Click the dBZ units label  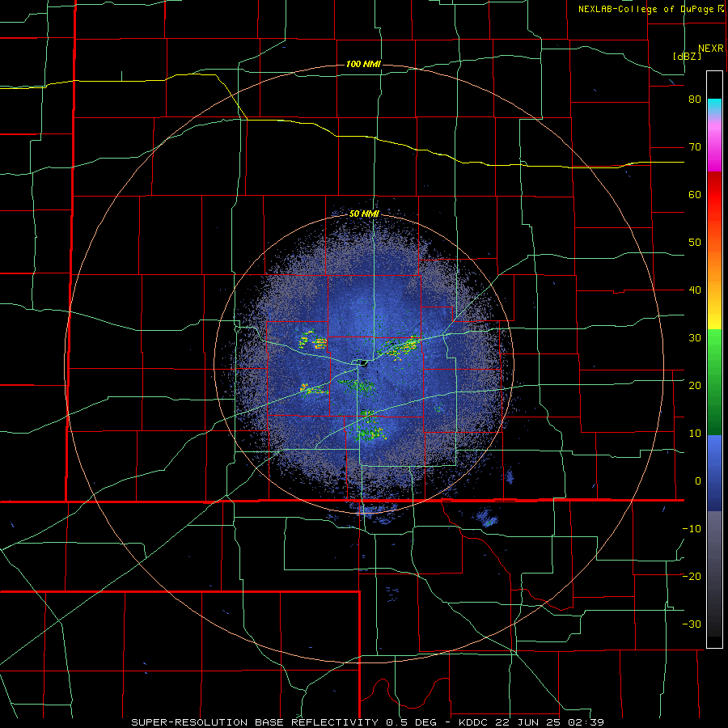click(687, 56)
